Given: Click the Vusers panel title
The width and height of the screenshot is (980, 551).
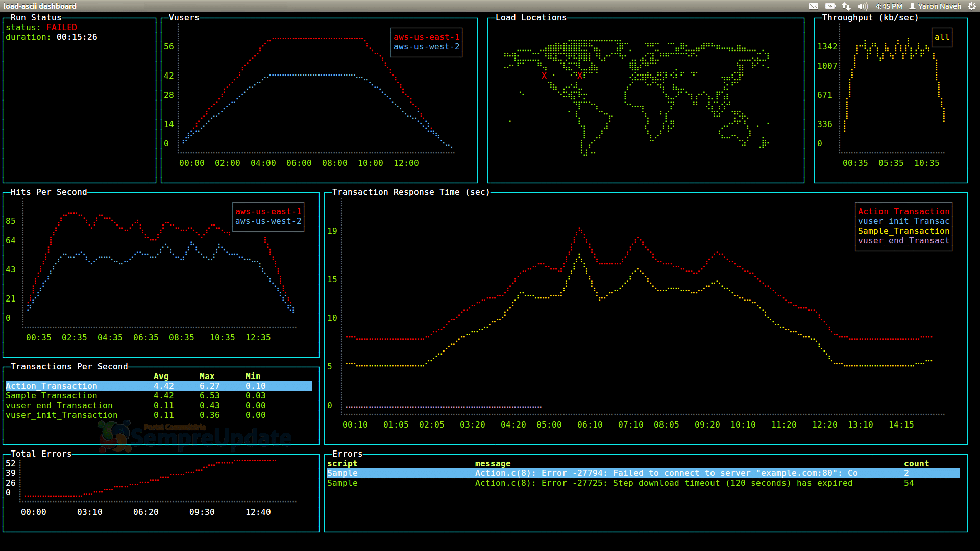Looking at the screenshot, I should pyautogui.click(x=184, y=18).
